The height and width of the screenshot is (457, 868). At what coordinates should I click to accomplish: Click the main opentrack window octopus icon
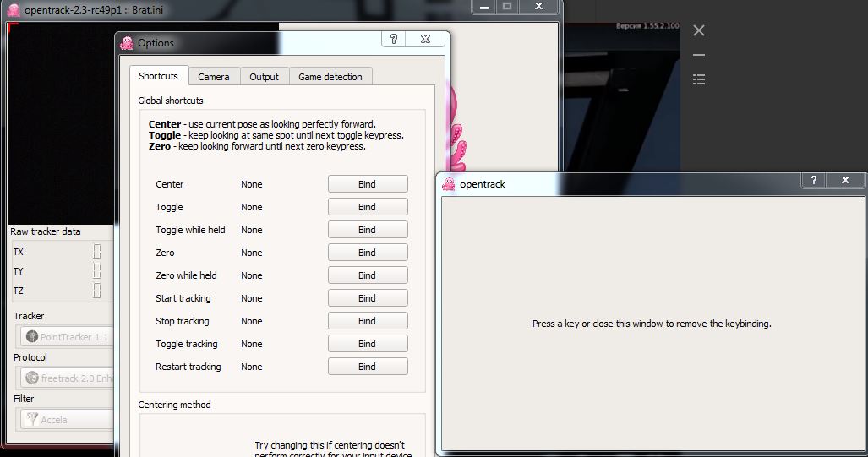point(14,10)
